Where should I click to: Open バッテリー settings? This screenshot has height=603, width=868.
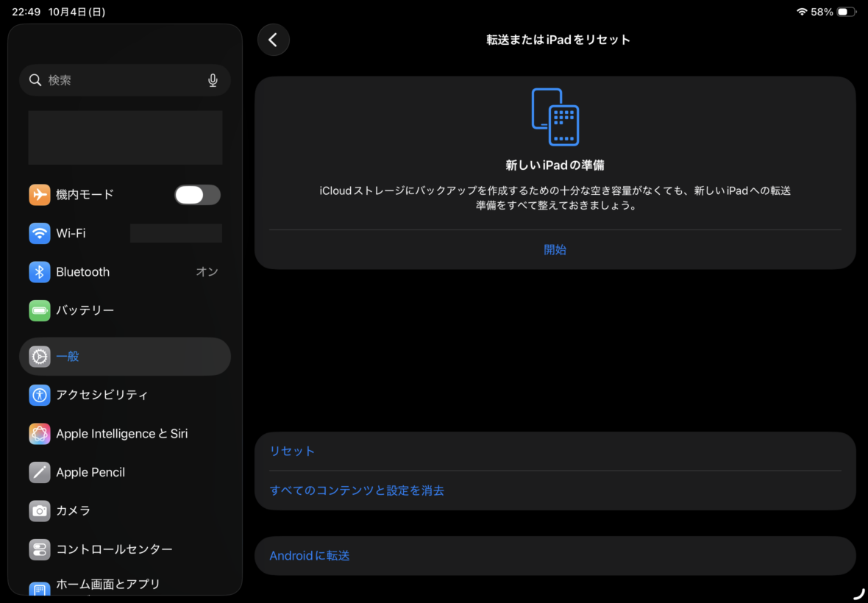(x=125, y=310)
